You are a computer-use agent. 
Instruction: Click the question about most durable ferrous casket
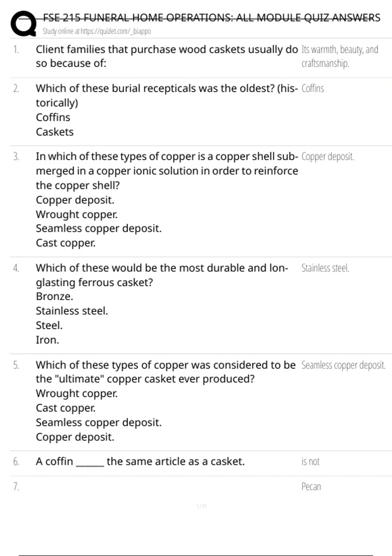pyautogui.click(x=162, y=275)
